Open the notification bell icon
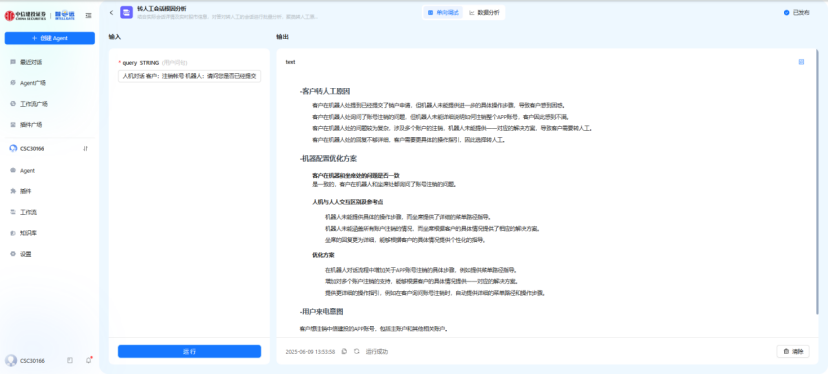Image resolution: width=829 pixels, height=375 pixels. (88, 361)
